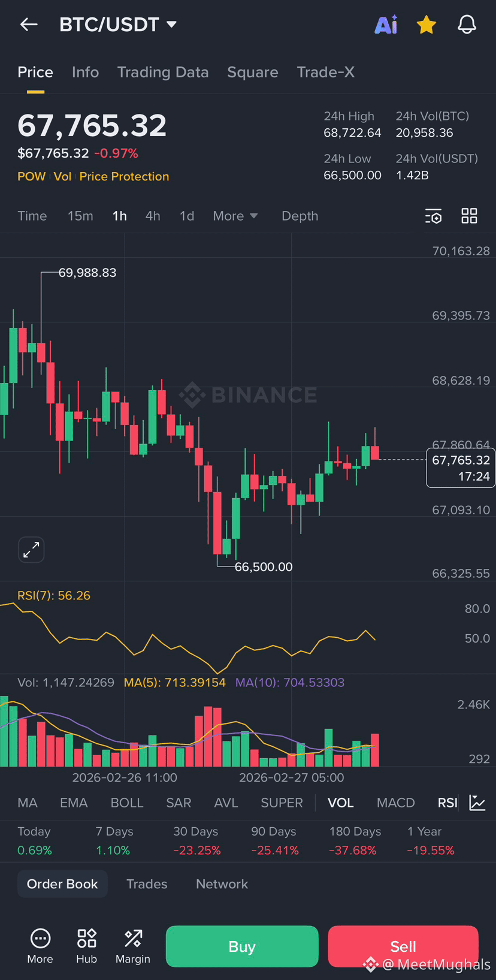Toggle the EMA indicator
This screenshot has width=496, height=980.
(x=74, y=803)
